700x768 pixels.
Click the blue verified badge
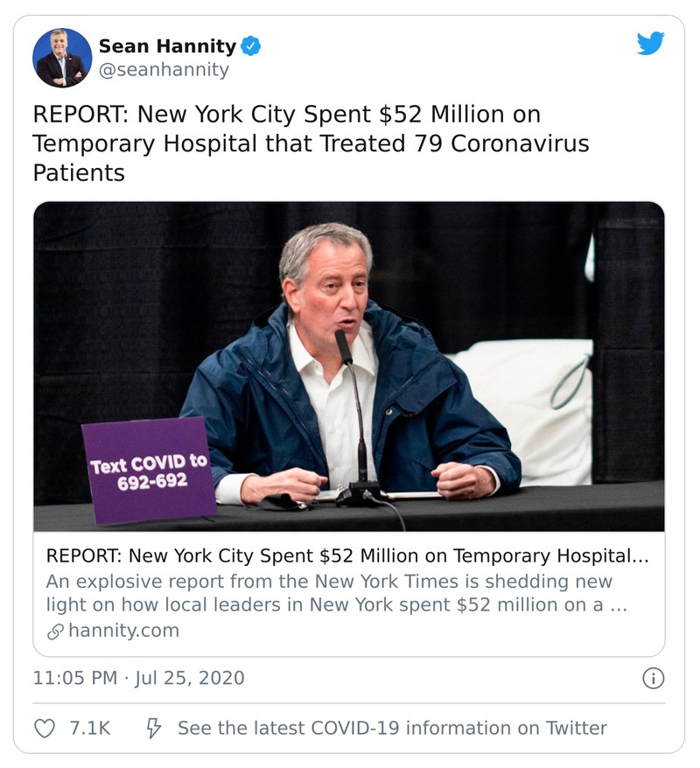point(251,46)
